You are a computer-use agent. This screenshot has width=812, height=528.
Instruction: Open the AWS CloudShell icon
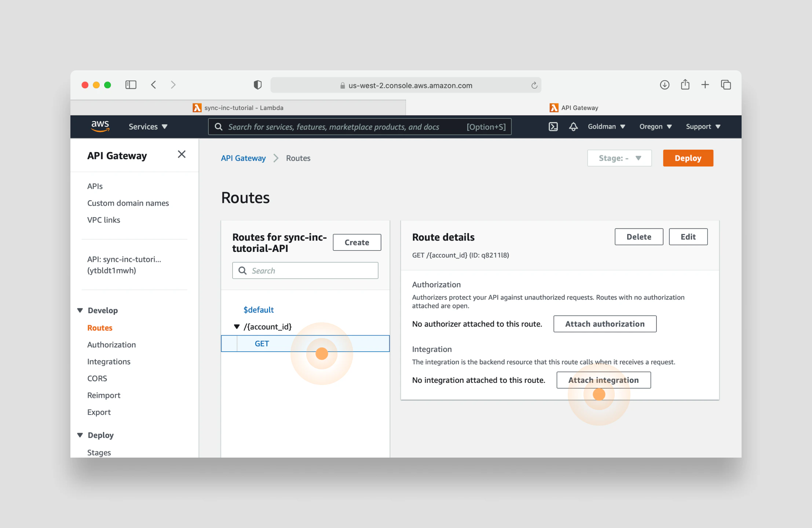coord(553,126)
